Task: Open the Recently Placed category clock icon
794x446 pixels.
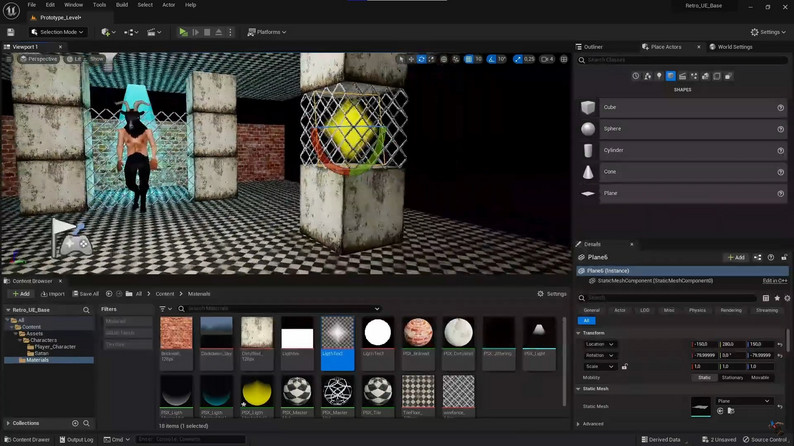Action: tap(636, 76)
